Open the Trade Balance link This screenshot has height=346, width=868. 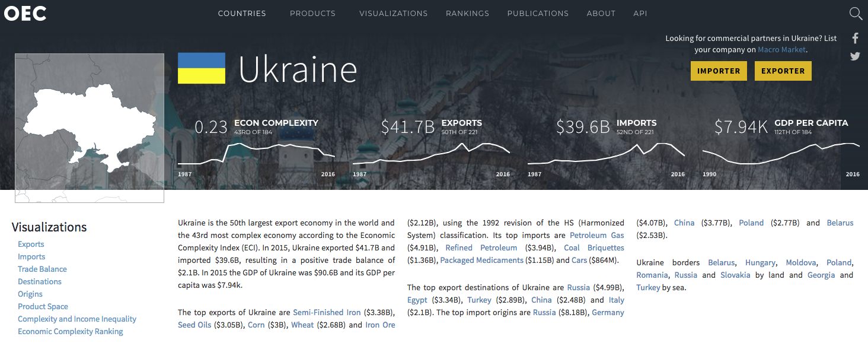42,269
